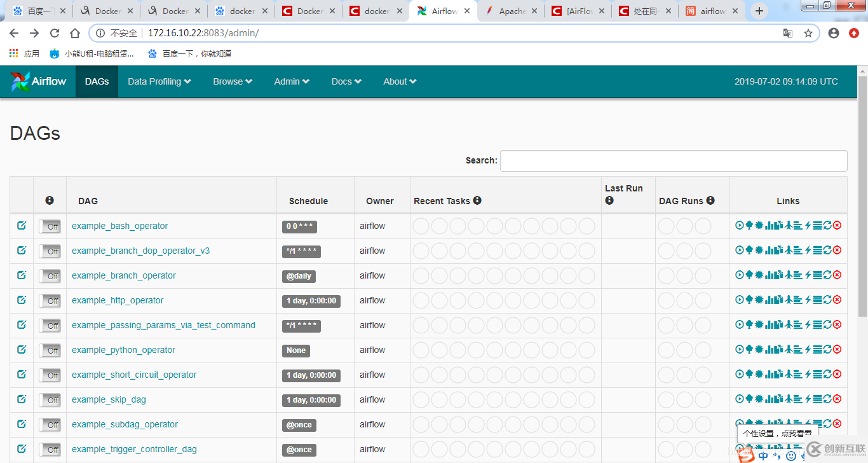Enable the example_http_operator DAG
Viewport: 868px width, 463px height.
[50, 301]
